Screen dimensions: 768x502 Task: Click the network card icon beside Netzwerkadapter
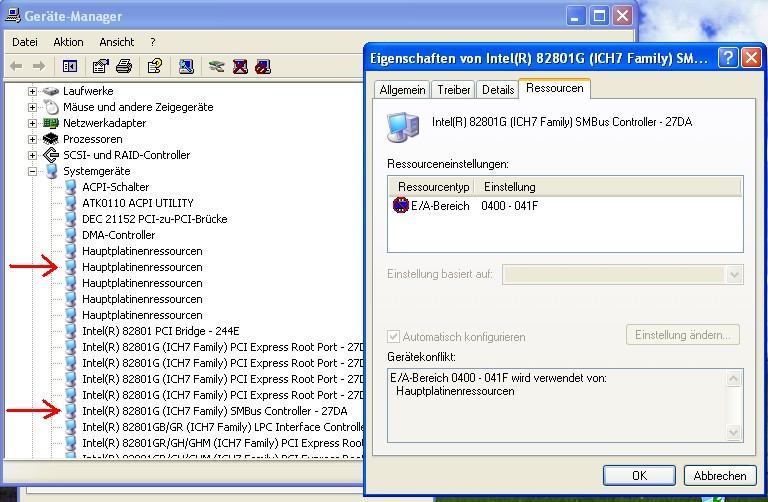(x=51, y=123)
